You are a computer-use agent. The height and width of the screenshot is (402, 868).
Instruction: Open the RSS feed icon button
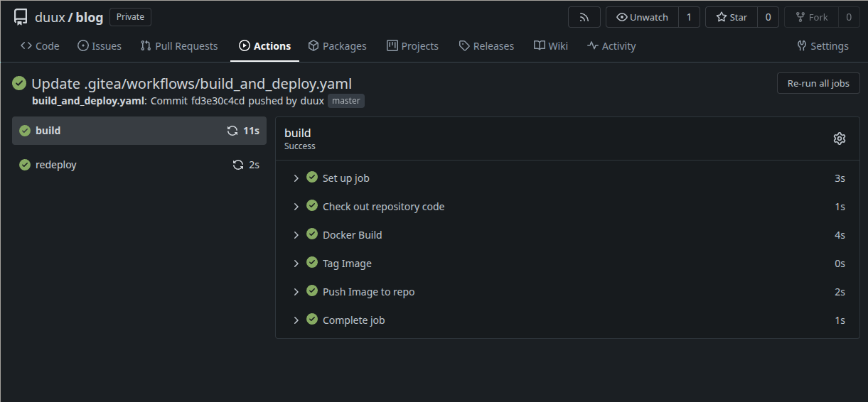pyautogui.click(x=584, y=17)
